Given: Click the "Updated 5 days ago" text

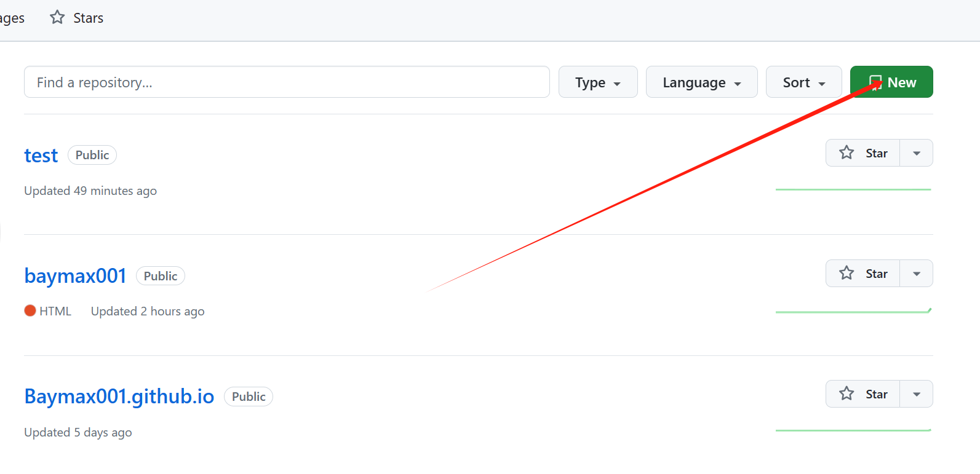Looking at the screenshot, I should 78,432.
